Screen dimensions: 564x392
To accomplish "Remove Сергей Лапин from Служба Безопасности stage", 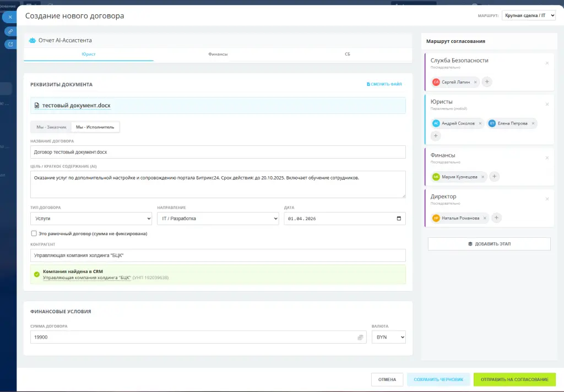I will 475,82.
